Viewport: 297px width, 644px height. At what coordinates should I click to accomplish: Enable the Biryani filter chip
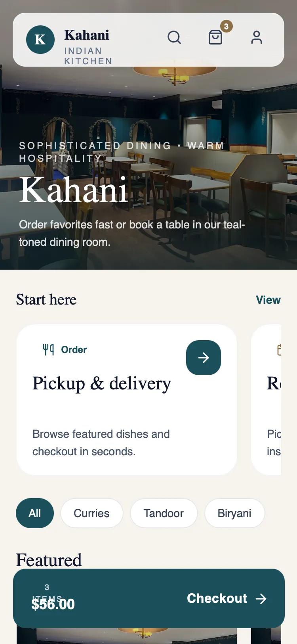pos(234,513)
